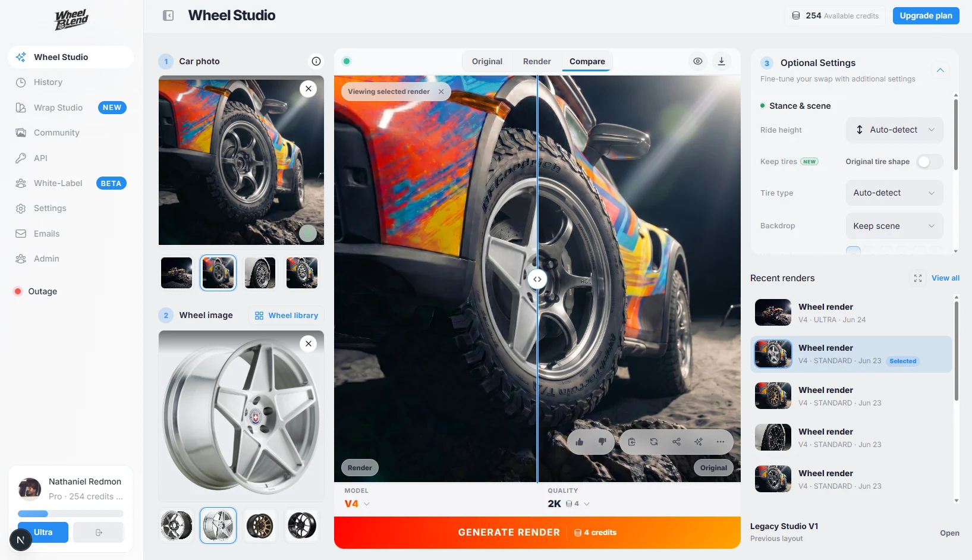Open the Backdrop Keep scene dropdown
The height and width of the screenshot is (560, 972).
click(x=894, y=226)
